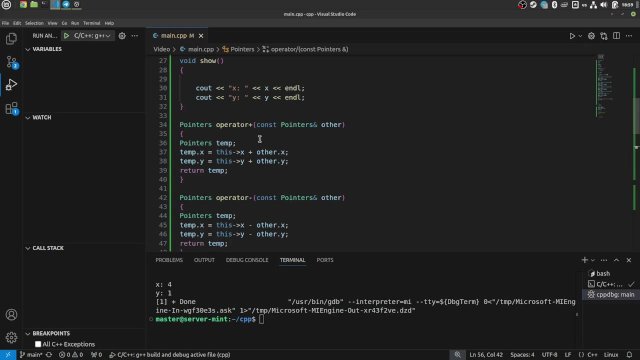Open C/C++ settings gear in editor title

(x=591, y=36)
